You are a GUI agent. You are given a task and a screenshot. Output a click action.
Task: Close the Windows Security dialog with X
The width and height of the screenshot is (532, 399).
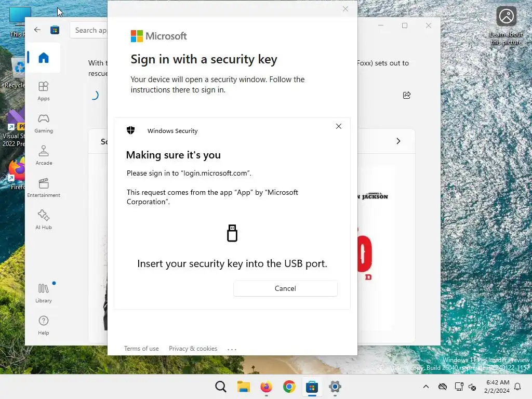(x=339, y=126)
